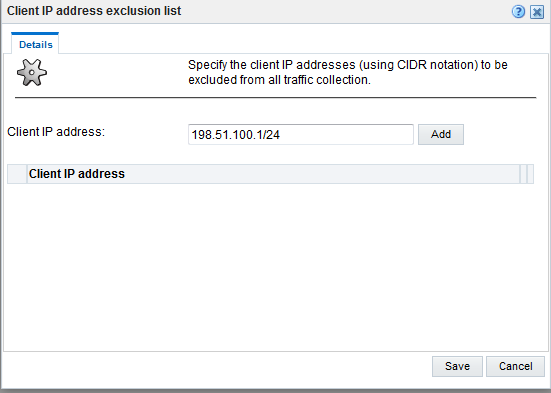551x393 pixels.
Task: Switch to the Details tab
Action: (x=35, y=44)
